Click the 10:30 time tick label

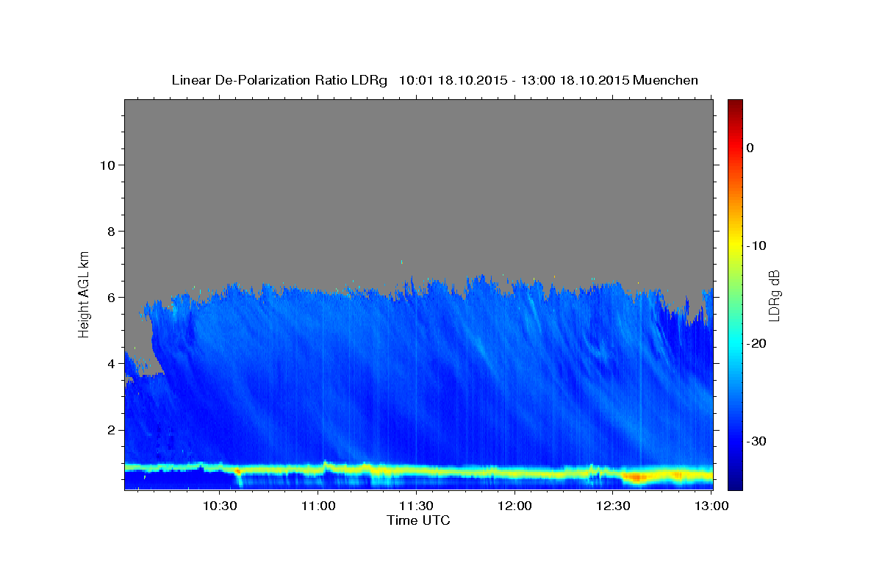click(220, 506)
